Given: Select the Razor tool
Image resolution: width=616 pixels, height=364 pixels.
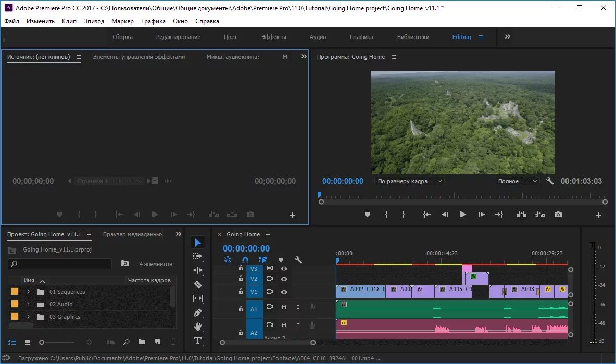Looking at the screenshot, I should click(198, 284).
